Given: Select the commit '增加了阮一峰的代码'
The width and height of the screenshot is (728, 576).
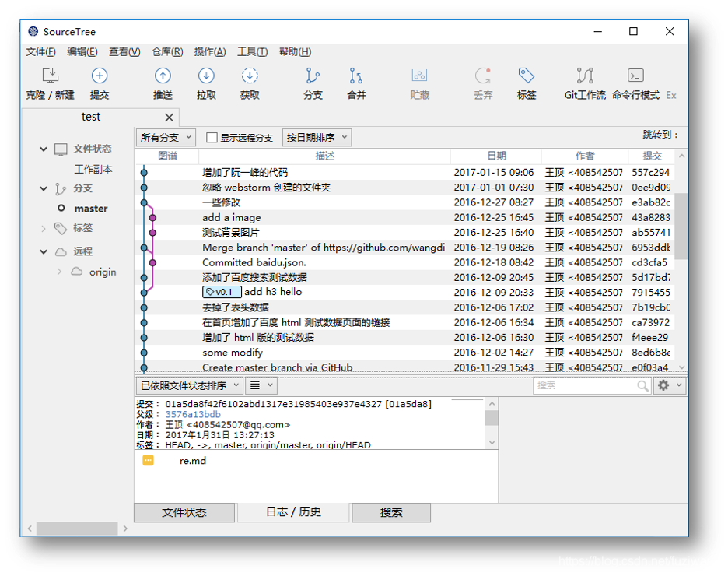Looking at the screenshot, I should coord(405,172).
